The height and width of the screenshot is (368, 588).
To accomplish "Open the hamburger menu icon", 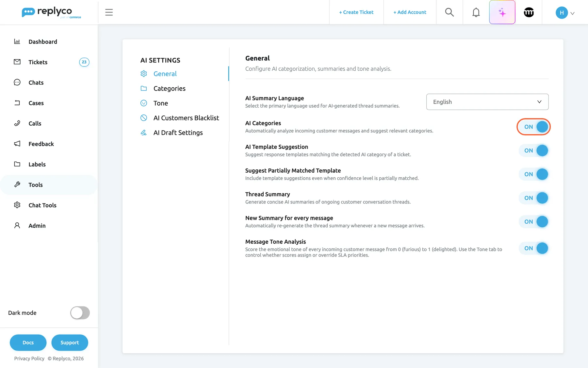I will 109,12.
